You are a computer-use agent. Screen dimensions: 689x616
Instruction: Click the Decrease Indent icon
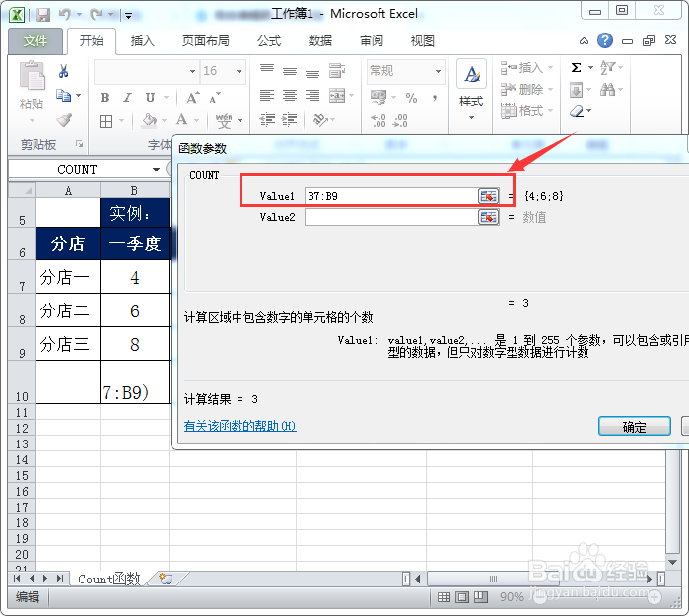[x=267, y=119]
